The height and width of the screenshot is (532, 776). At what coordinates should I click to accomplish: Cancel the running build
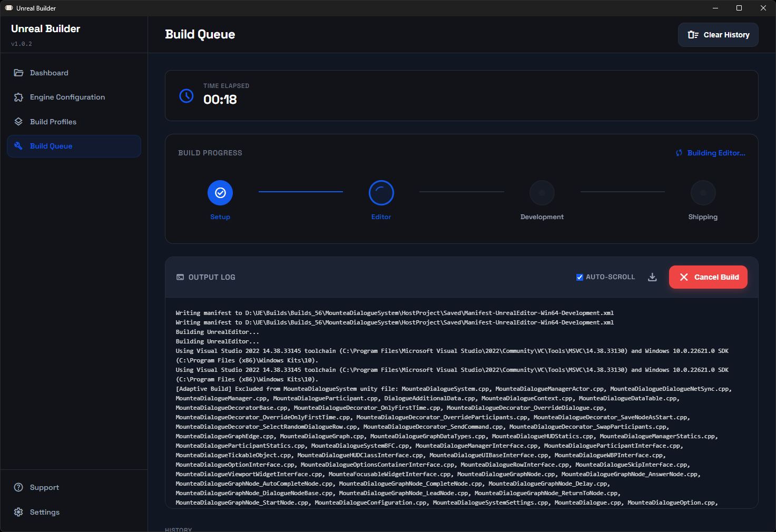coord(708,277)
